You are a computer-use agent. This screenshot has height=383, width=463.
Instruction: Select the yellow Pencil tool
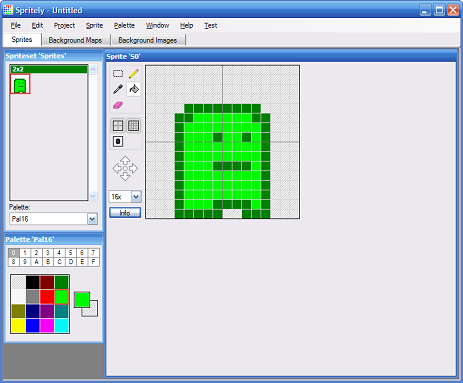(x=134, y=73)
